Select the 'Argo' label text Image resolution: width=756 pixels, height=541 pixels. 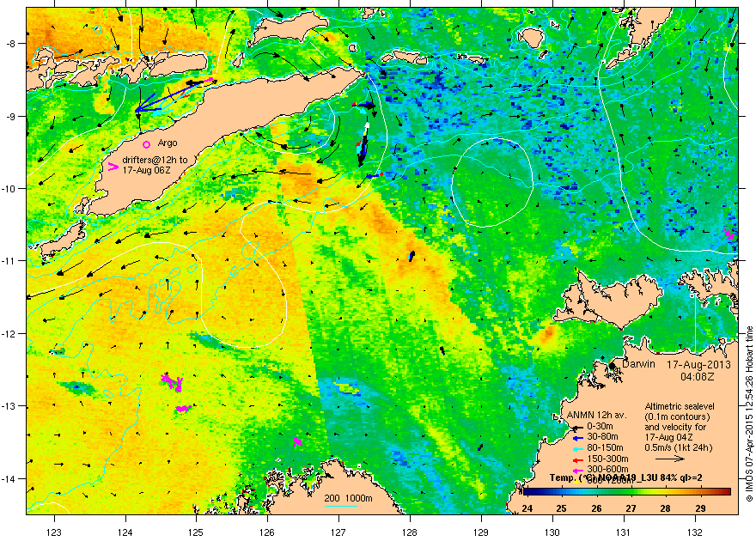(168, 143)
